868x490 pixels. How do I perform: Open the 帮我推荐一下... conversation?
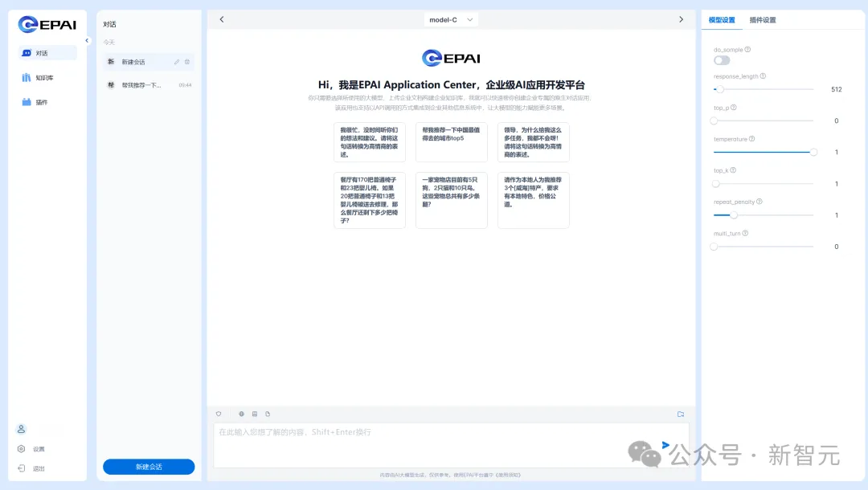click(149, 85)
